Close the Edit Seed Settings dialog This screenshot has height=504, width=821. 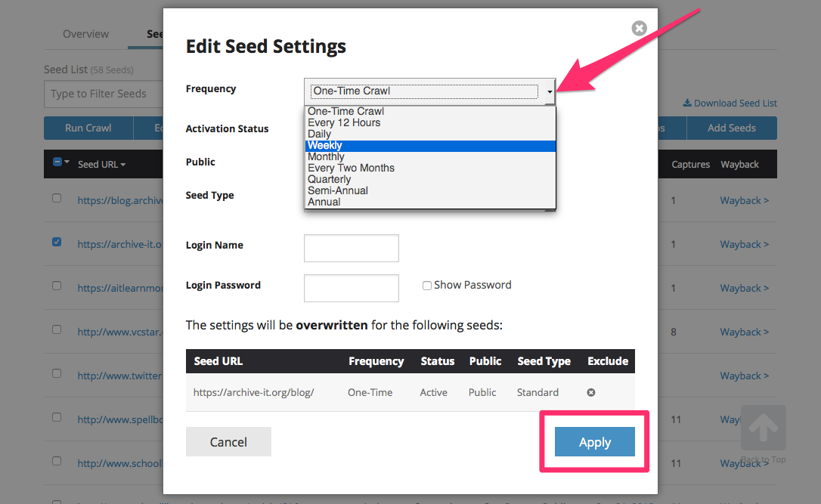[640, 29]
